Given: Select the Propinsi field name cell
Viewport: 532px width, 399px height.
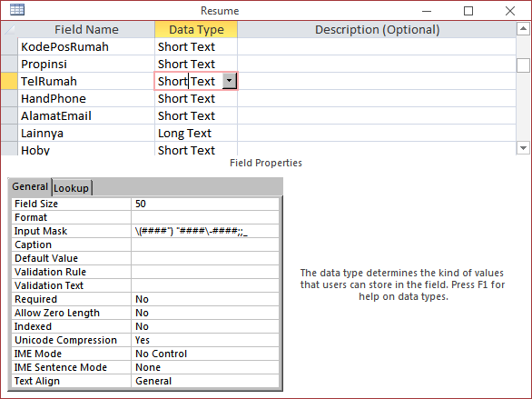Looking at the screenshot, I should [86, 64].
